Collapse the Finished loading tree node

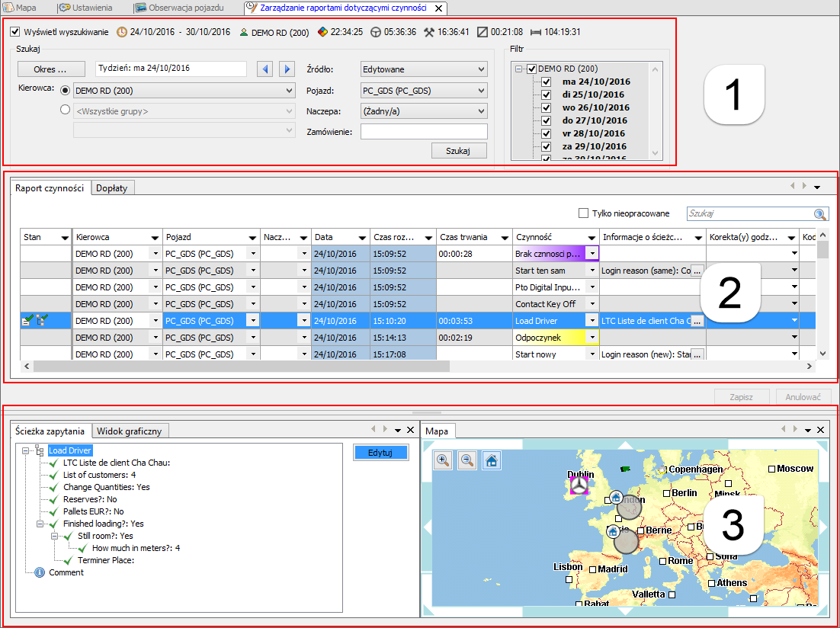pos(38,524)
